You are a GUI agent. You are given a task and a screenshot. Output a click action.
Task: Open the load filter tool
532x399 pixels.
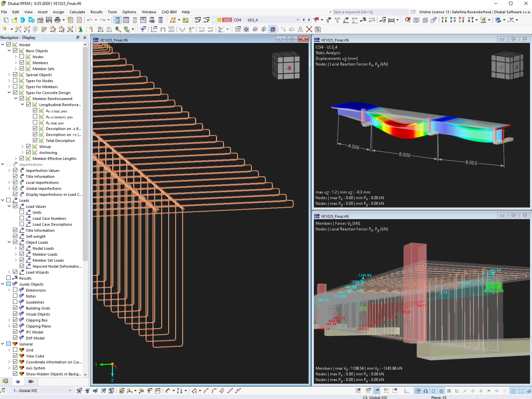click(x=316, y=20)
